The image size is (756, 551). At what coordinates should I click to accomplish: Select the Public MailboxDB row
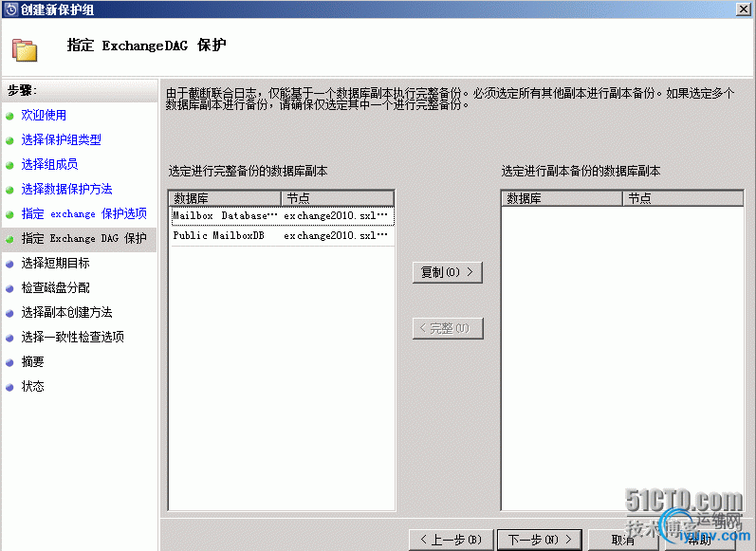click(x=282, y=236)
